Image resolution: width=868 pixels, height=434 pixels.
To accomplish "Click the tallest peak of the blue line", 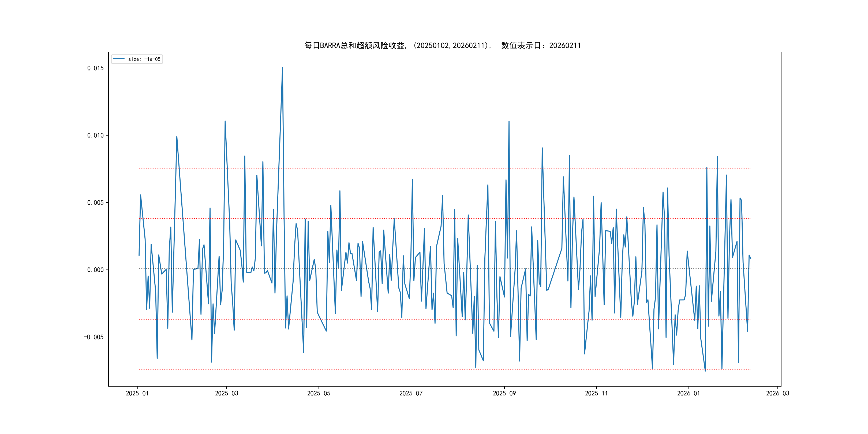I will [x=282, y=68].
